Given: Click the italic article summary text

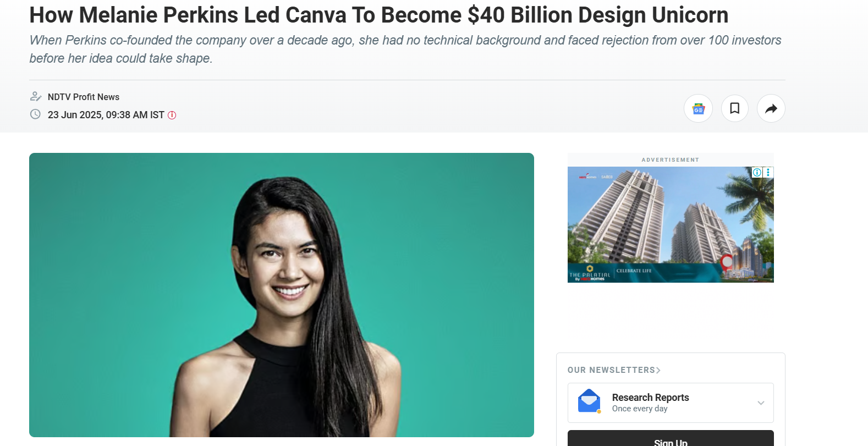Looking at the screenshot, I should pos(405,49).
